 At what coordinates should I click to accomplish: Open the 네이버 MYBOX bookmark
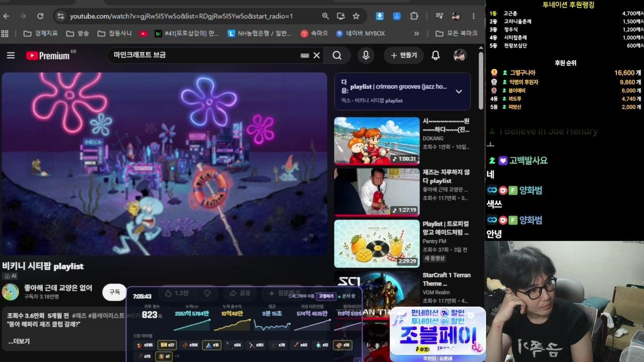(360, 34)
